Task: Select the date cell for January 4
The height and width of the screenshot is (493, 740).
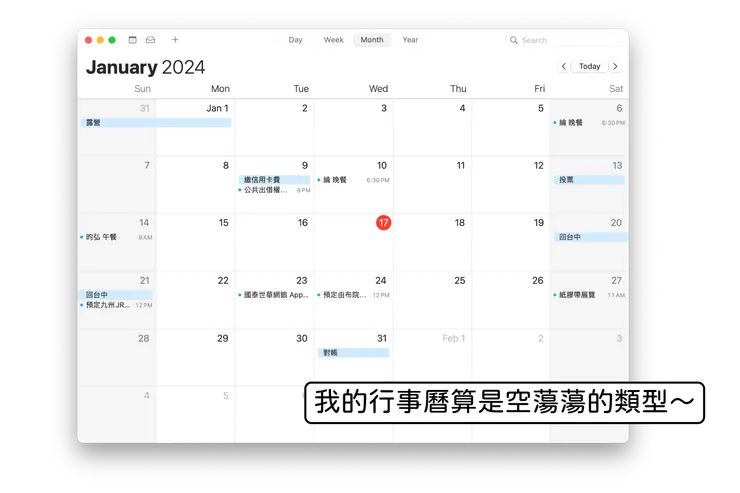Action: (432, 127)
